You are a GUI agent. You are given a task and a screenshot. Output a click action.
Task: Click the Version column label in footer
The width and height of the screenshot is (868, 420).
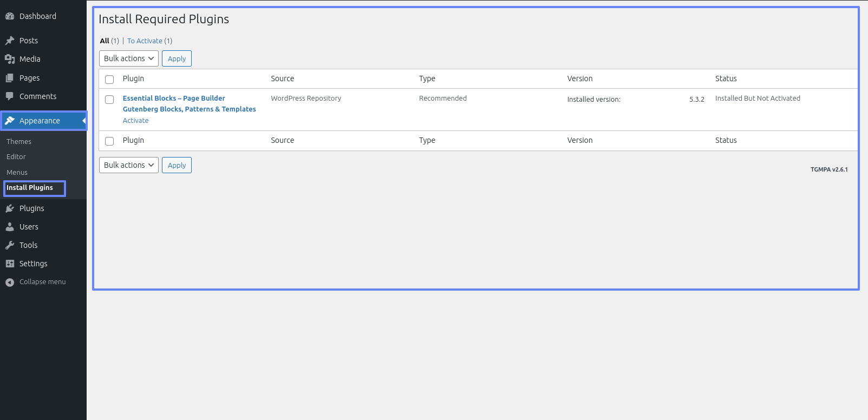580,140
